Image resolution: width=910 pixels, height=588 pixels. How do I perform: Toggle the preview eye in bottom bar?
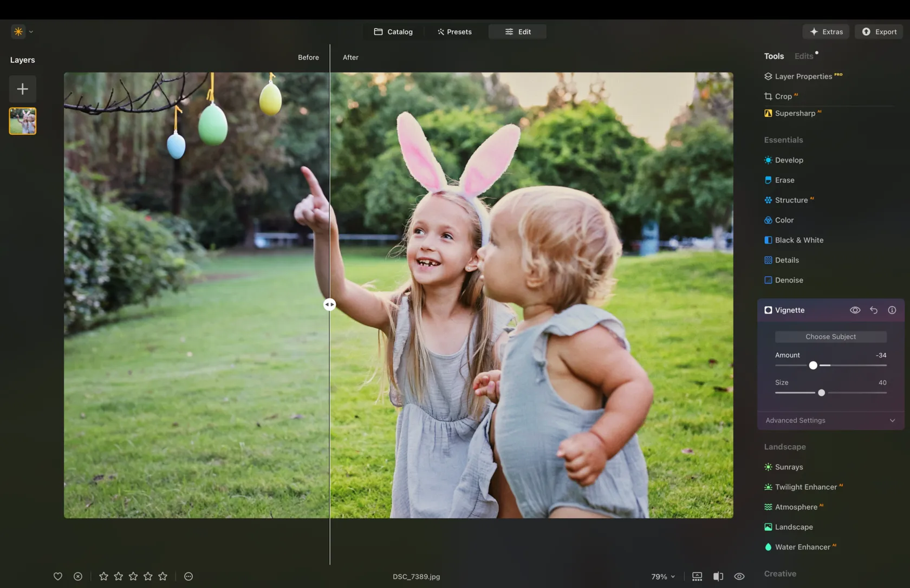(x=739, y=577)
